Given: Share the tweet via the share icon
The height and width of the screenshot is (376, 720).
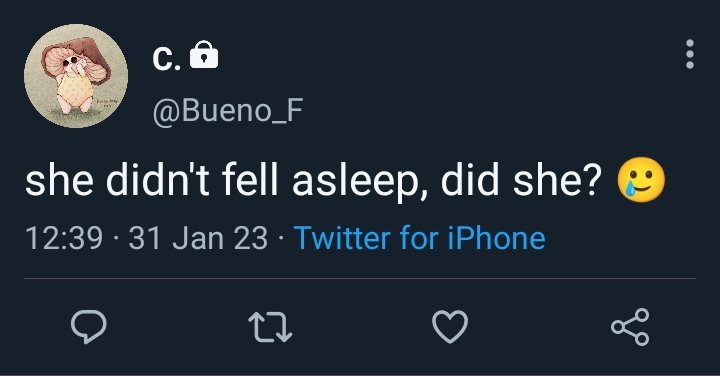Looking at the screenshot, I should pyautogui.click(x=630, y=327).
